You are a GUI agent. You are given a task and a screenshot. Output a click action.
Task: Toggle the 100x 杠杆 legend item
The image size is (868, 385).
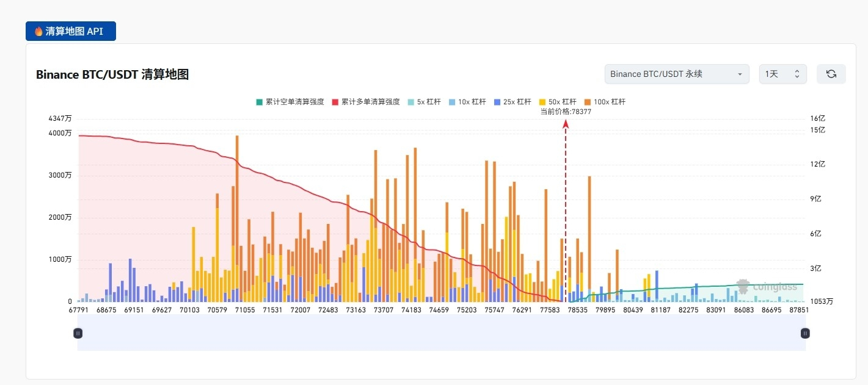pyautogui.click(x=605, y=102)
